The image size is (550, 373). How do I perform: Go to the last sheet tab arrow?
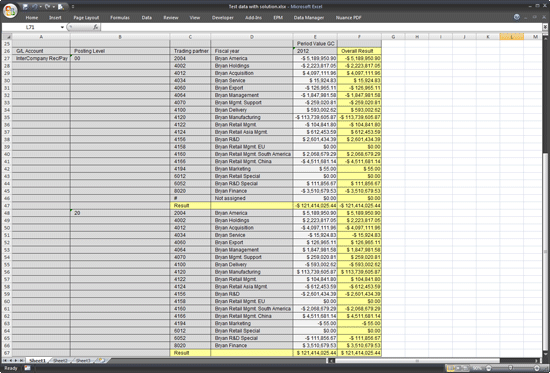[x=21, y=360]
